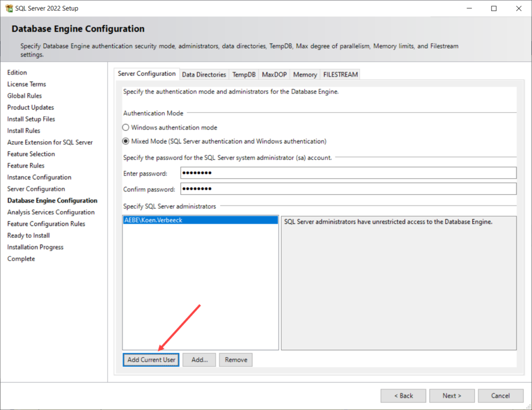Image resolution: width=532 pixels, height=410 pixels.
Task: Close the SQL Server 2022 Setup window
Action: click(519, 8)
